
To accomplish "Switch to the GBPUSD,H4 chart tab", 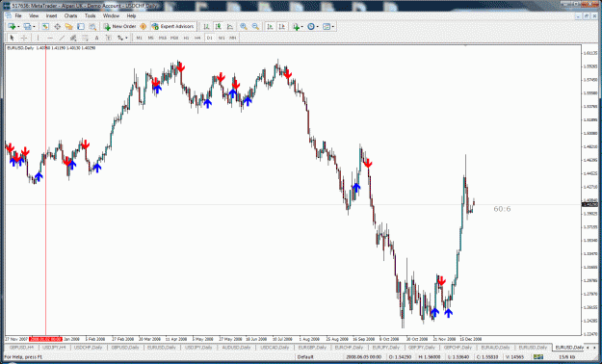I will pyautogui.click(x=21, y=348).
